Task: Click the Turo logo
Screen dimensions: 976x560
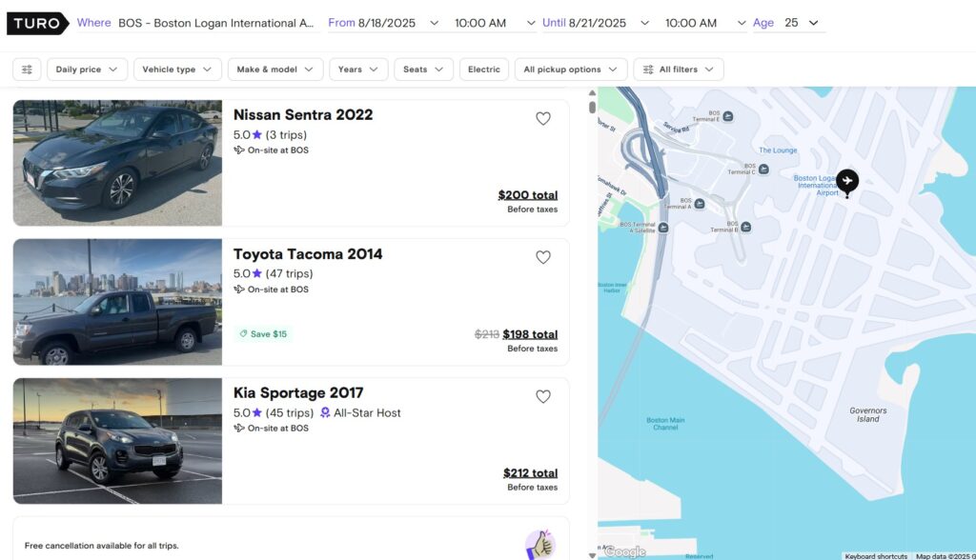Action: [37, 23]
